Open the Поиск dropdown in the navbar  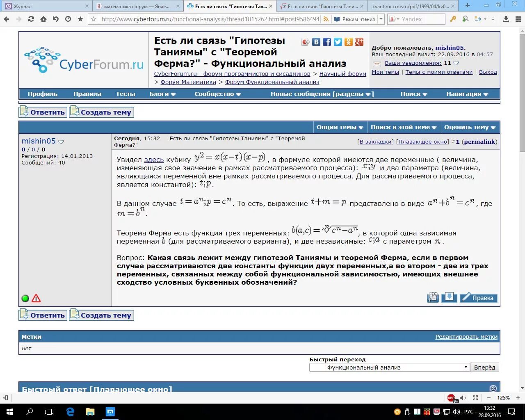pos(414,94)
